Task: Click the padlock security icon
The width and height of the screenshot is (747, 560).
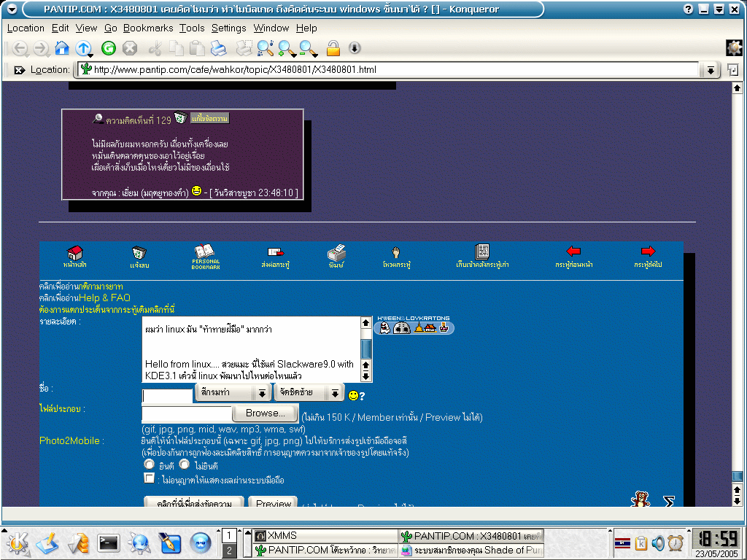Action: click(333, 48)
